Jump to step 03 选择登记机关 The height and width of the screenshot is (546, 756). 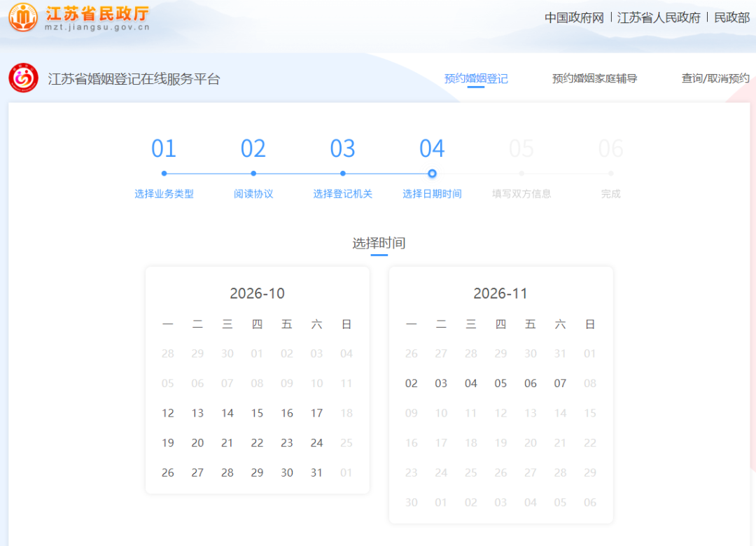pos(343,168)
